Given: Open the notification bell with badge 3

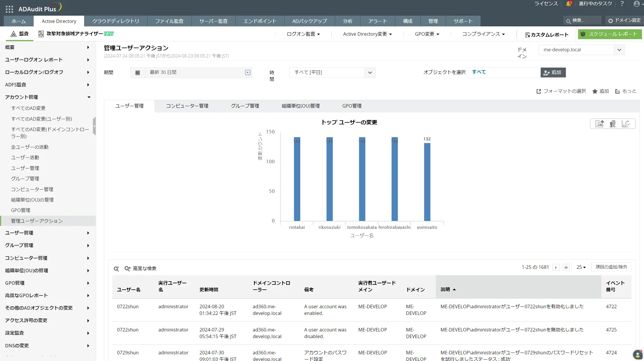Looking at the screenshot, I should coord(569,4).
